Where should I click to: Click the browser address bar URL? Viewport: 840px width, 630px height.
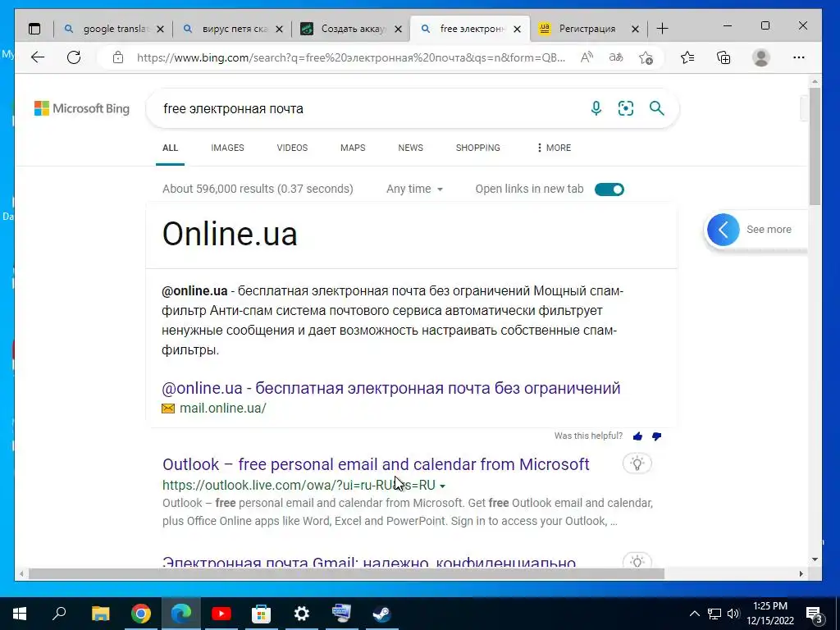351,57
